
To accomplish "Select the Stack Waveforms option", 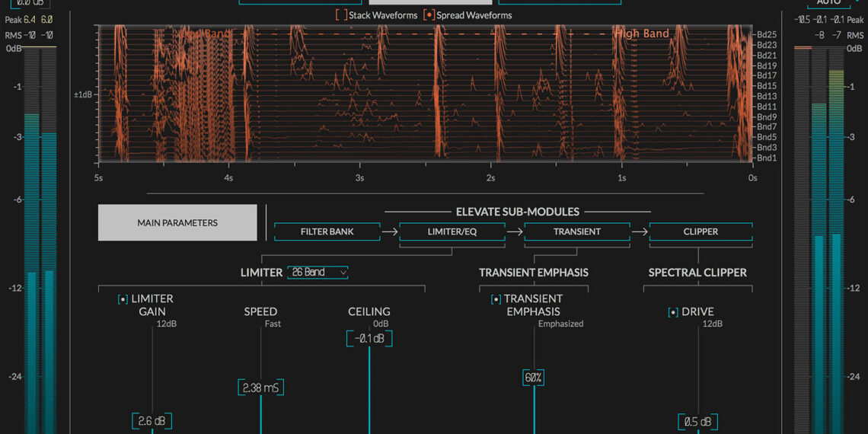I will pos(341,15).
